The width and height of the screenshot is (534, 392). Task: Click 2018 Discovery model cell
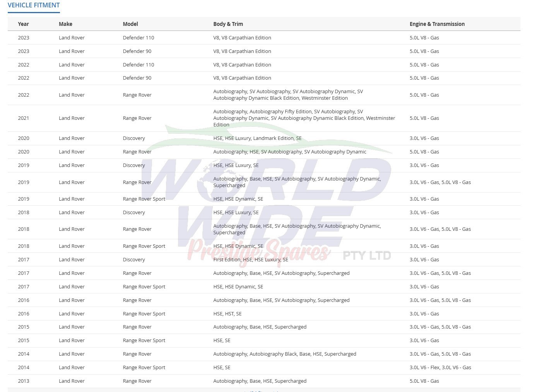(134, 213)
